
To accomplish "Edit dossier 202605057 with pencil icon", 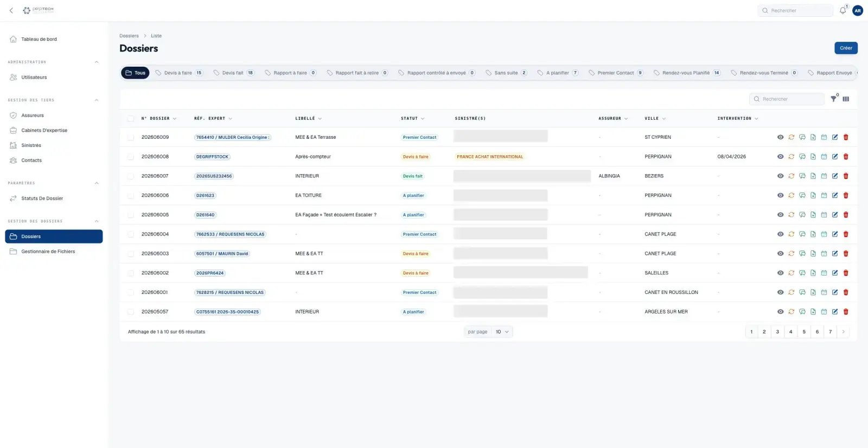I will tap(835, 312).
